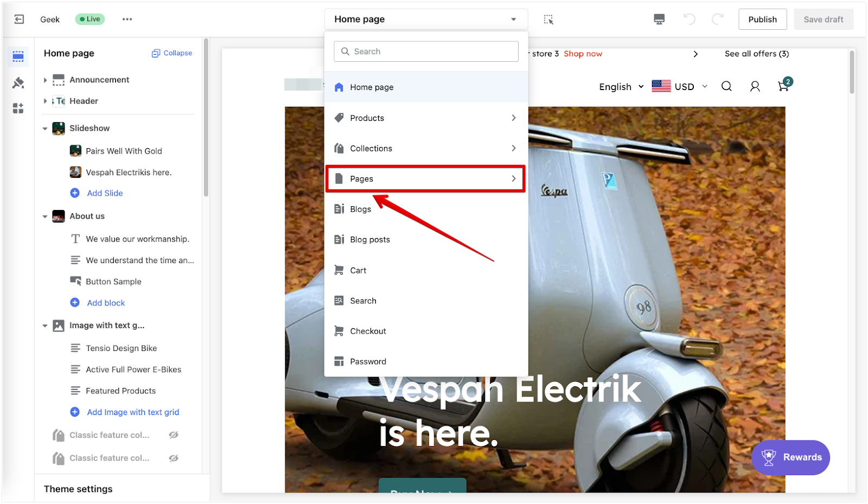Click plus icon next to Add Slide
The image size is (868, 504).
coord(75,193)
